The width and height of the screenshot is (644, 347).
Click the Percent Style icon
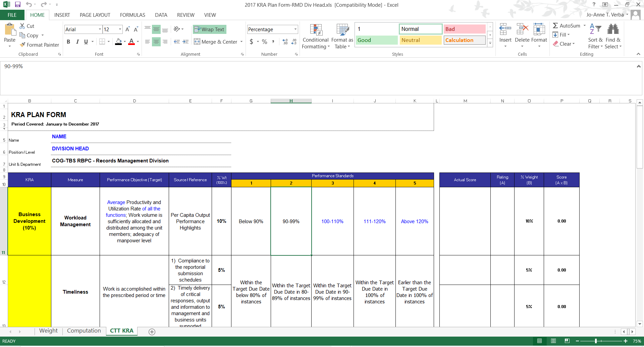(265, 42)
